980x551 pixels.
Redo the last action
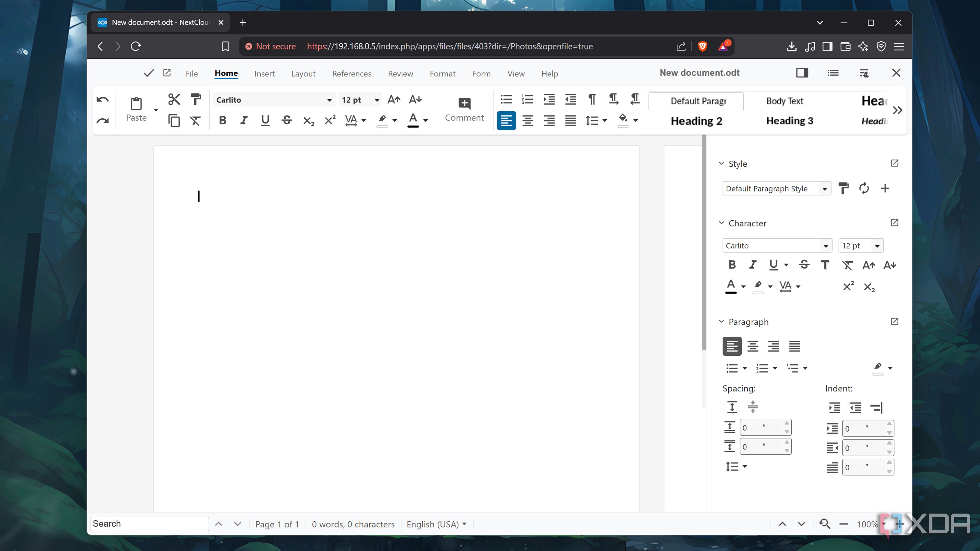point(103,121)
